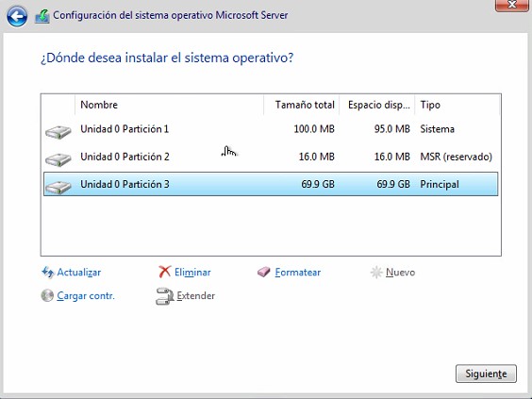Select Unidad 0 Partición 1 row
Image resolution: width=532 pixels, height=399 pixels.
[271, 129]
